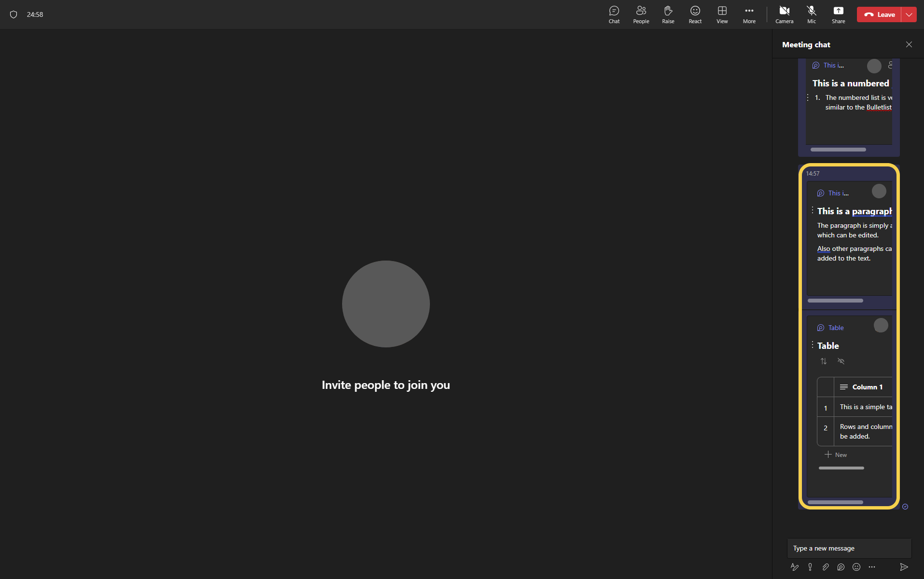Leave the meeting
Screen dimensions: 924x579
(879, 14)
